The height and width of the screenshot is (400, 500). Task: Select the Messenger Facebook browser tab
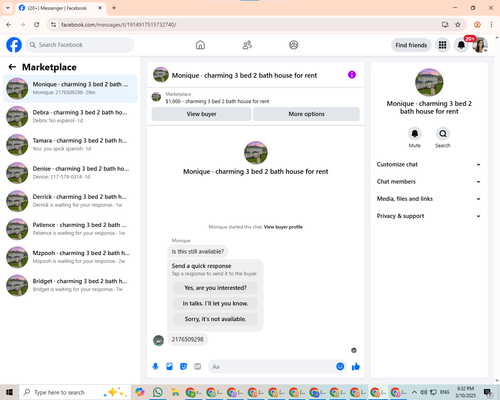point(60,8)
